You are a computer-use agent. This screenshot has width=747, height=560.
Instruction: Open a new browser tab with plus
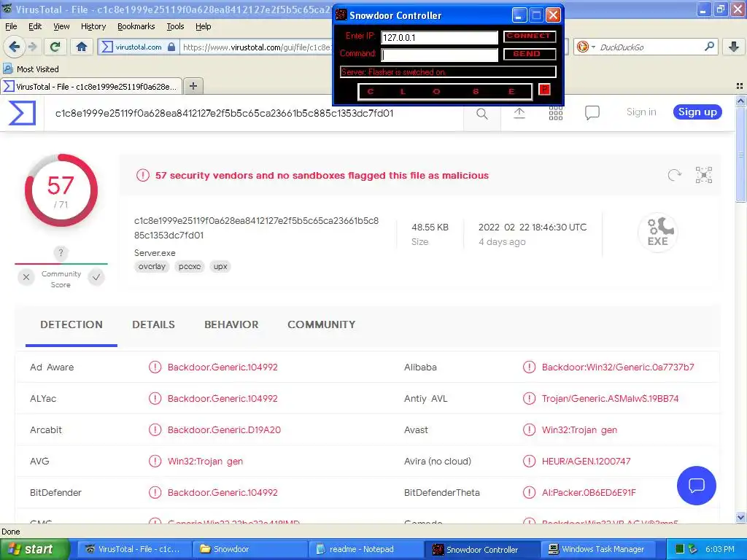pos(193,86)
